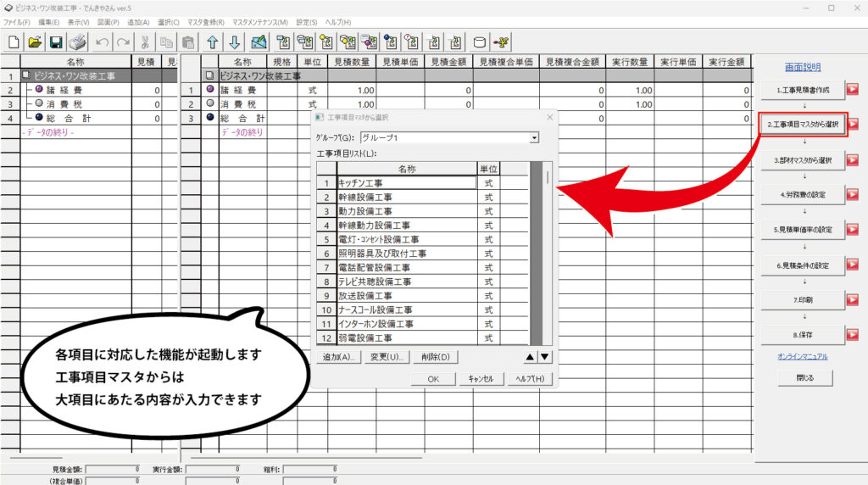Click the キャンセル button

[481, 379]
